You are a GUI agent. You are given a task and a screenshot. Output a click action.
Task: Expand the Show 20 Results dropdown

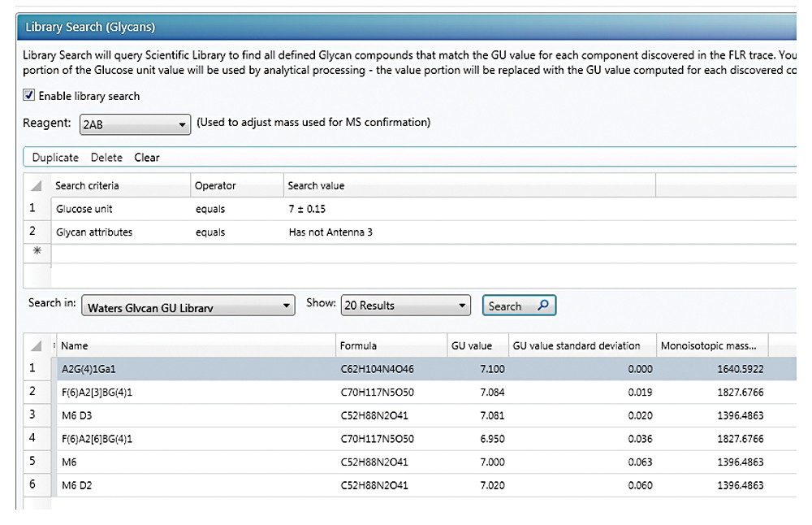(405, 306)
